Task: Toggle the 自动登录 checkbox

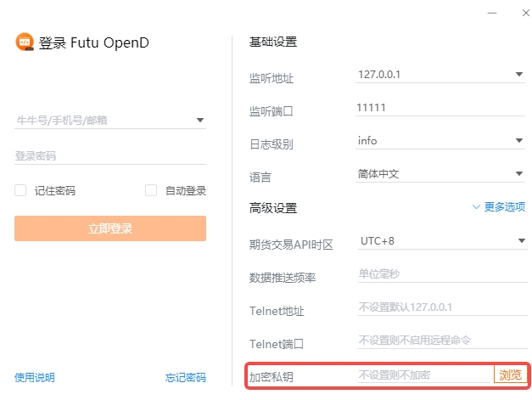Action: pos(151,191)
